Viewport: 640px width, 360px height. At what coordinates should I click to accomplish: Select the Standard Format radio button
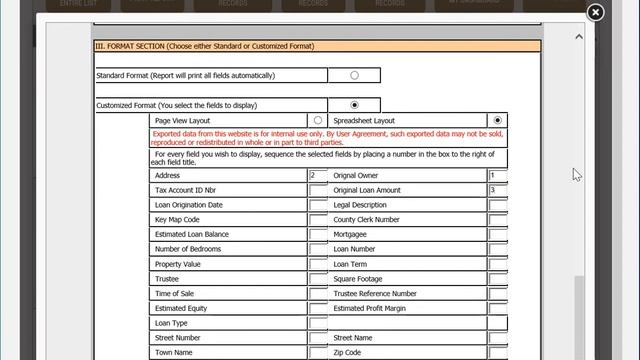[354, 75]
